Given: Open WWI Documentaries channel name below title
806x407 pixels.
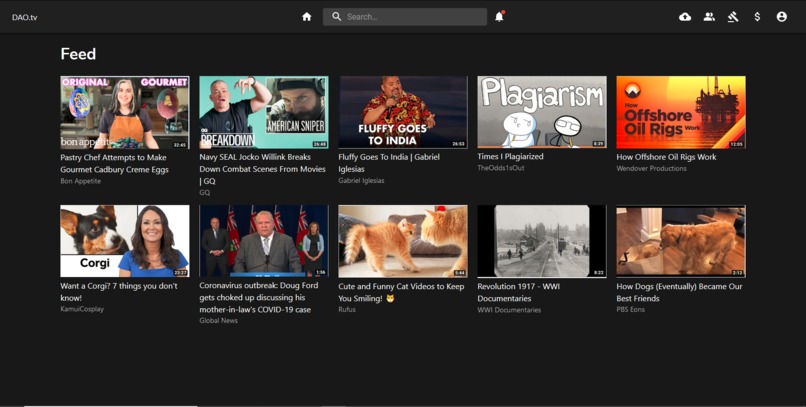Looking at the screenshot, I should point(509,310).
